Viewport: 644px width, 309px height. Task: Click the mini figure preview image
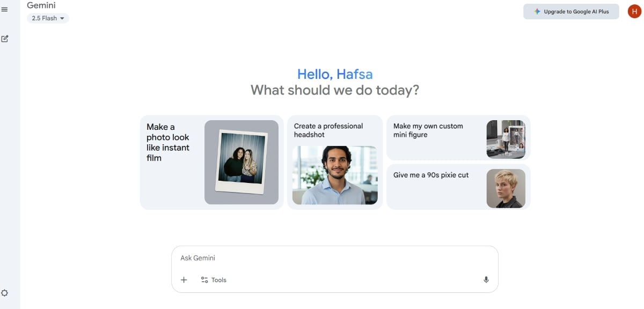pos(506,139)
